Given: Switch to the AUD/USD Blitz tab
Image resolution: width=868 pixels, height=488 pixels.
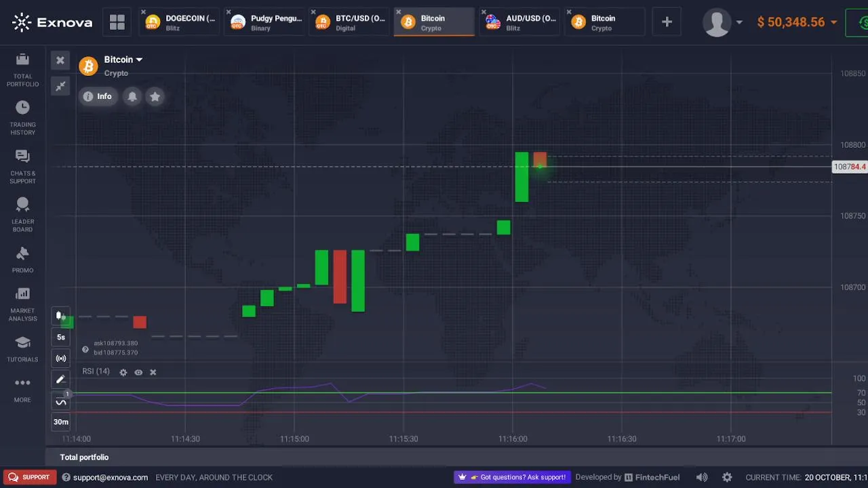Looking at the screenshot, I should [519, 22].
